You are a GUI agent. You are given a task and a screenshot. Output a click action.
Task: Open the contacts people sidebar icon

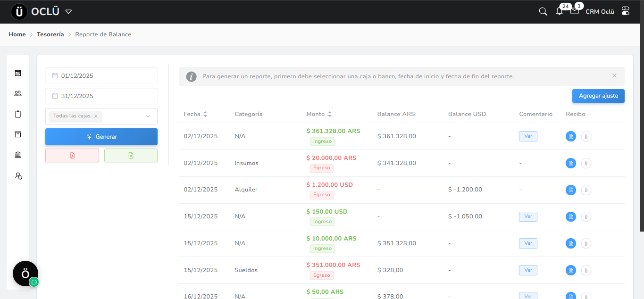(x=18, y=93)
